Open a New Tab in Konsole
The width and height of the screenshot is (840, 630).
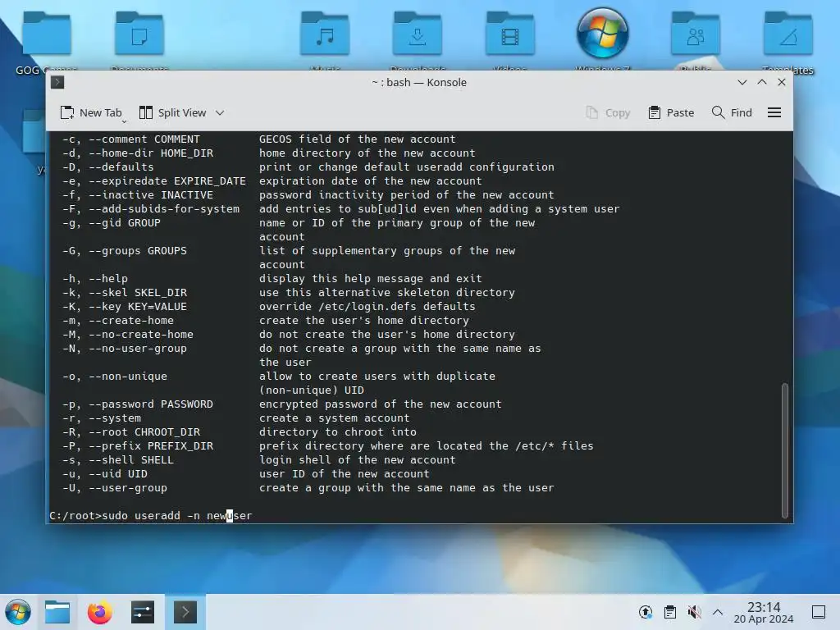[91, 112]
